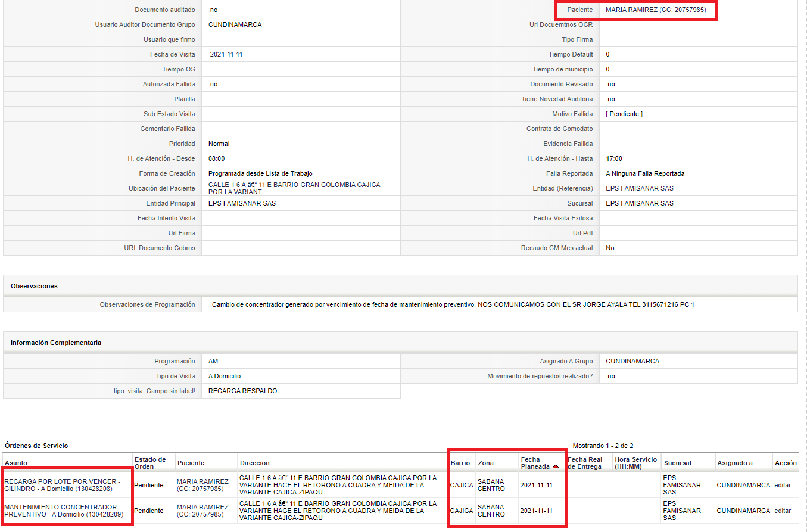Click Pendiente status in the RECARGA POR LOTE row

[x=149, y=485]
